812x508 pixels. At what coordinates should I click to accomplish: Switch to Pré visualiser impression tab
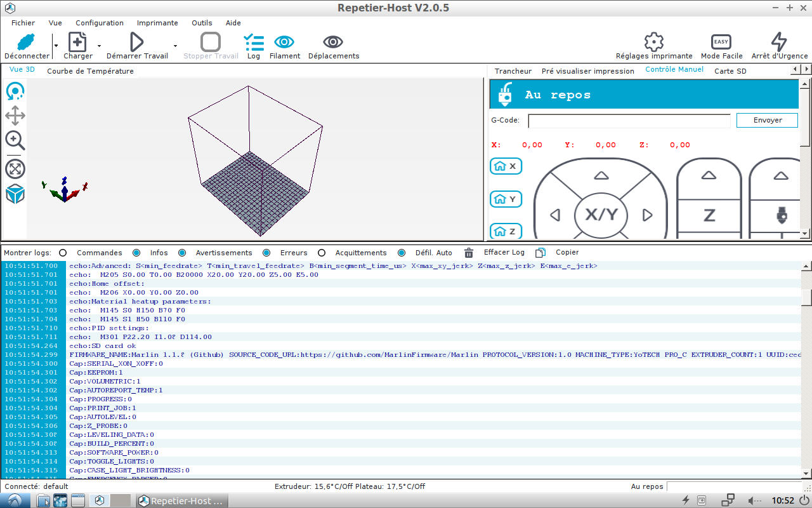588,71
